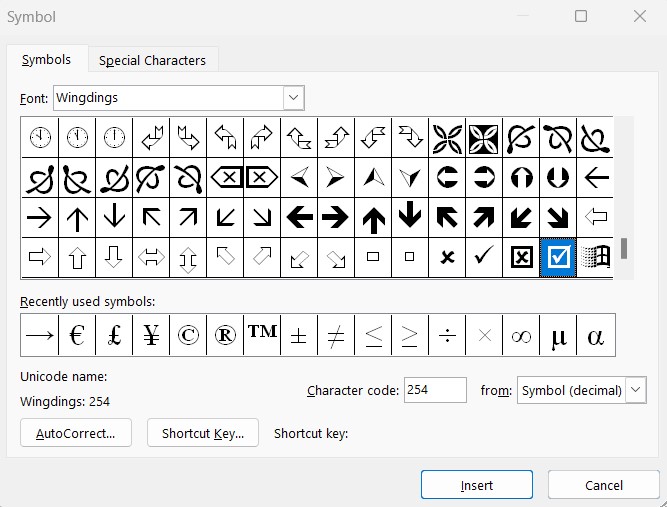This screenshot has width=667, height=507.
Task: Click the symbol grid scrollbar thumb
Action: [x=624, y=248]
